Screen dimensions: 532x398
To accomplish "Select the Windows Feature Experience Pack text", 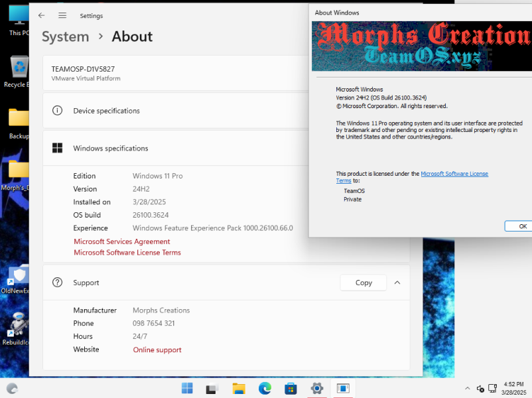I will [213, 228].
